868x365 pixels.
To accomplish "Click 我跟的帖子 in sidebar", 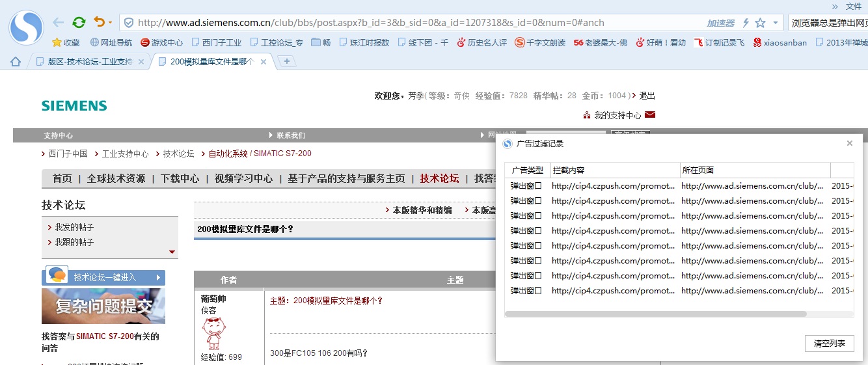I will (x=74, y=242).
